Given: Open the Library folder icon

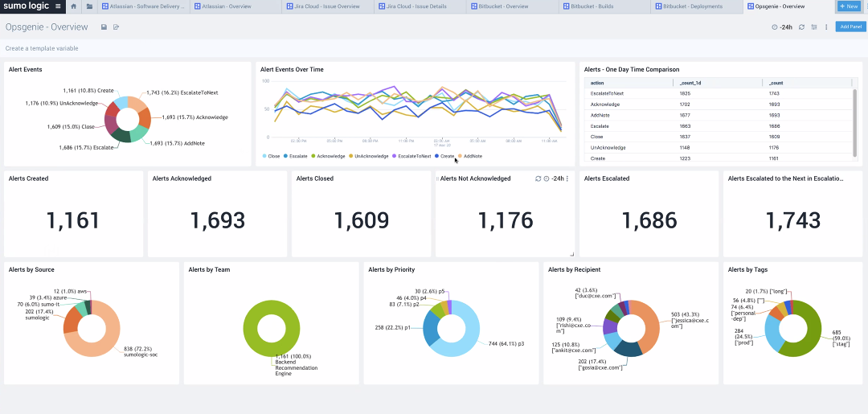Looking at the screenshot, I should (x=89, y=6).
